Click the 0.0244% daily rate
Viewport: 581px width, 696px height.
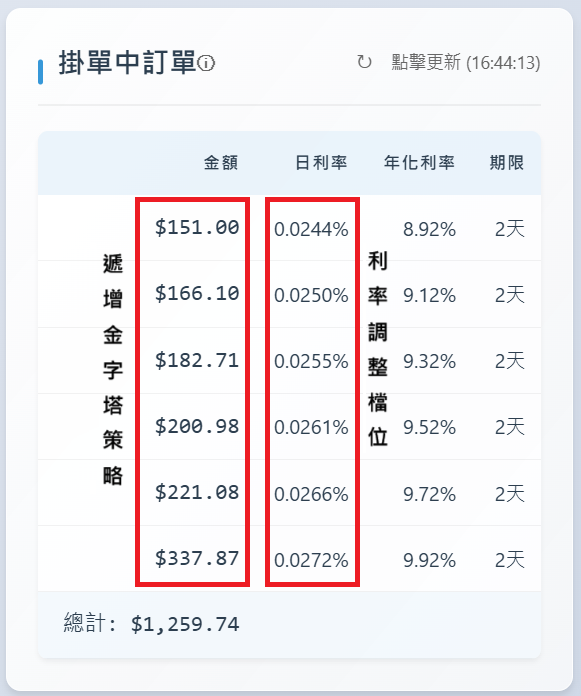click(311, 229)
